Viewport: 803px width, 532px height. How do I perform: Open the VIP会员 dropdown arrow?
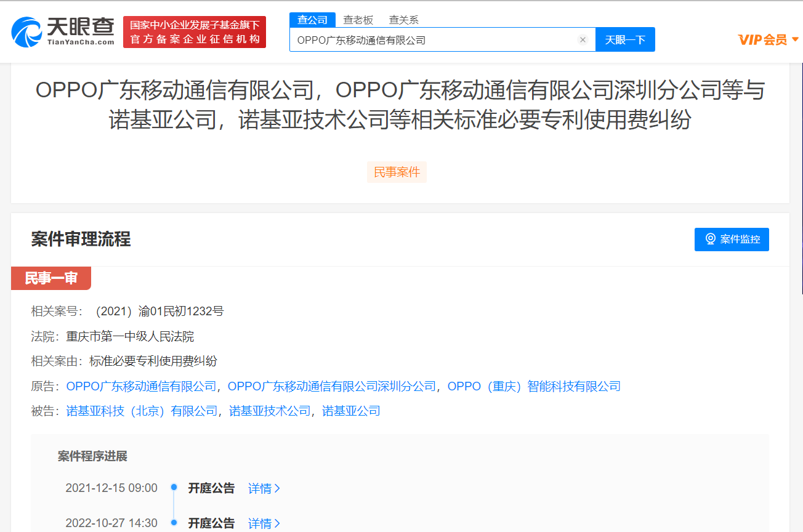(x=795, y=40)
